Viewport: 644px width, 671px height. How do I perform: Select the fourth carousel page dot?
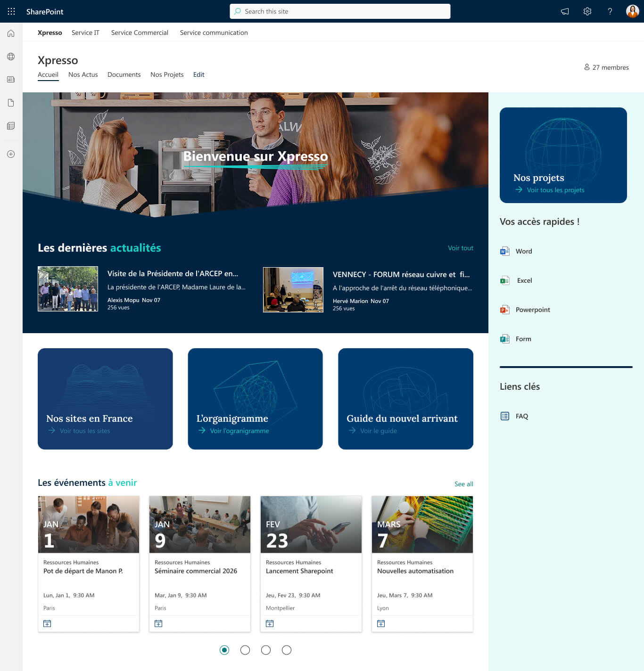287,650
